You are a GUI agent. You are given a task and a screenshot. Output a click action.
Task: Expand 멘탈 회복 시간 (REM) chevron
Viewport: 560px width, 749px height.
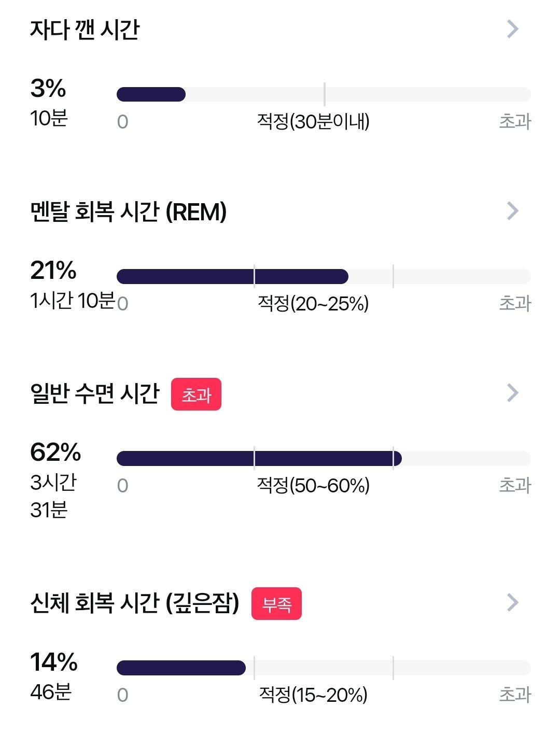[x=512, y=211]
